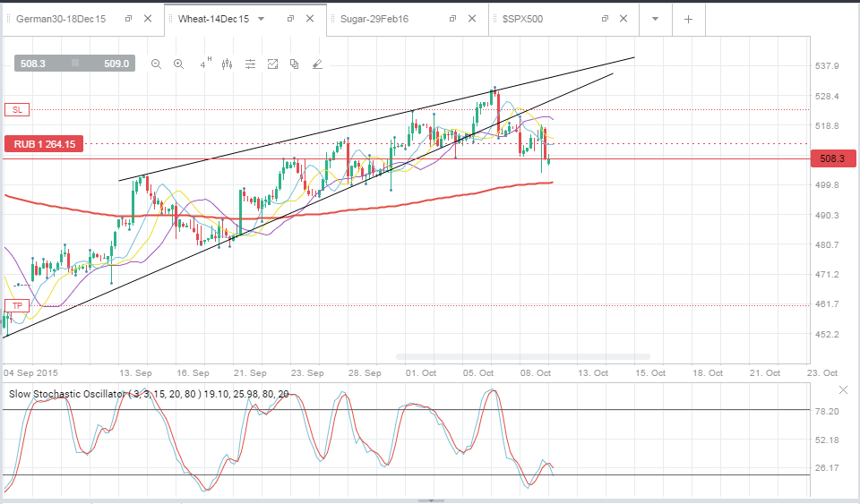Close the Sugar-29Feb16 tab

click(472, 19)
